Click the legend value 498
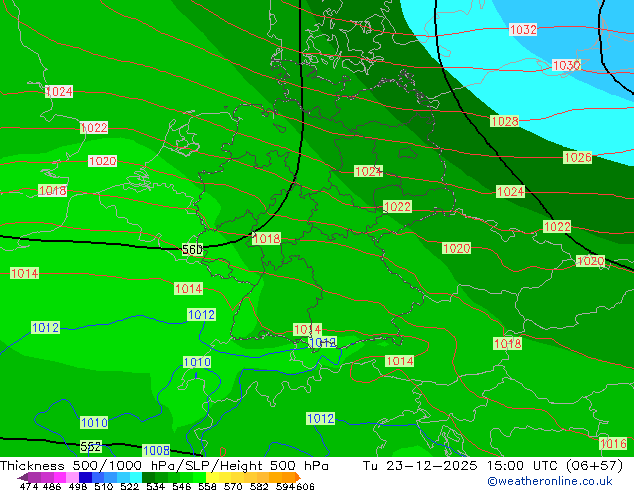 [78, 486]
